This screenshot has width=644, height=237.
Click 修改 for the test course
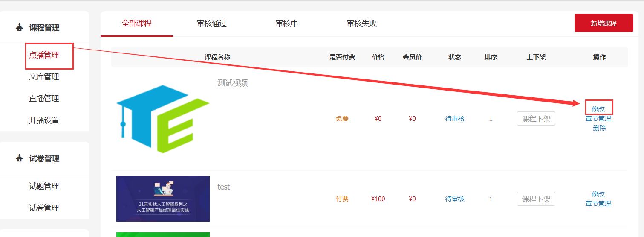[x=598, y=194]
